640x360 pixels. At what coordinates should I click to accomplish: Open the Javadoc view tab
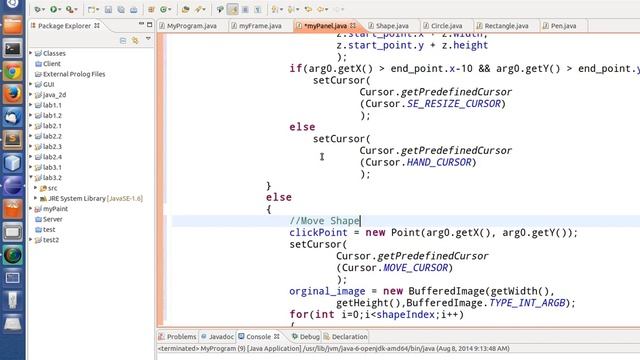pos(218,337)
